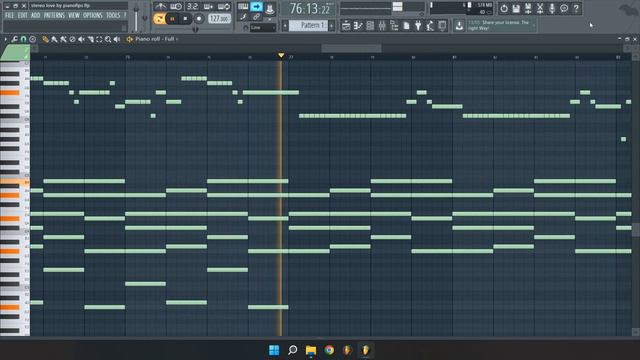Toggle the 3.2 recording countdown
640x360 pixels.
click(x=192, y=6)
